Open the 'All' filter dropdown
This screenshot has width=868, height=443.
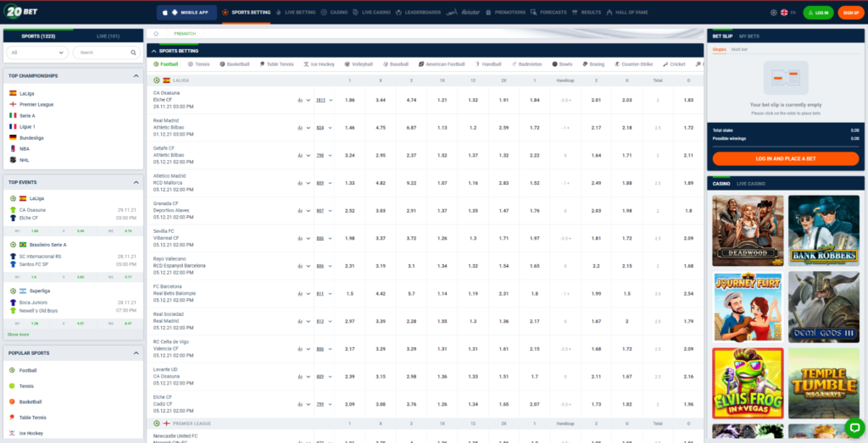(x=37, y=53)
